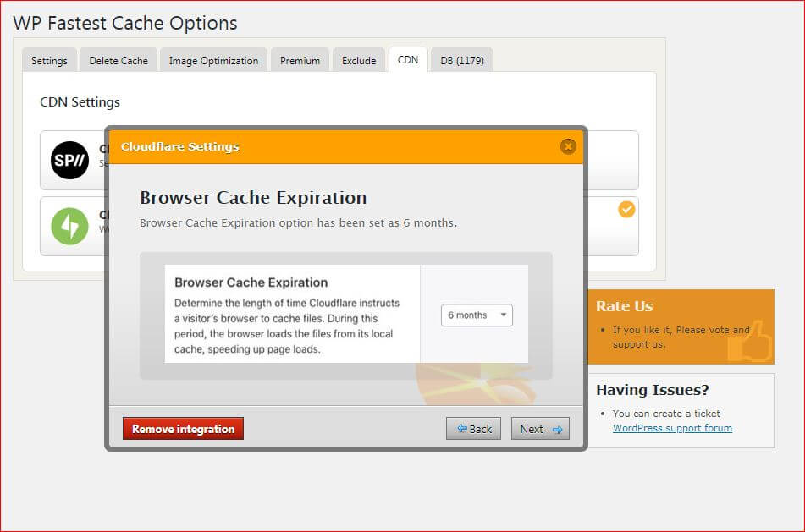
Task: Go to the Image Optimization tab
Action: pos(213,61)
